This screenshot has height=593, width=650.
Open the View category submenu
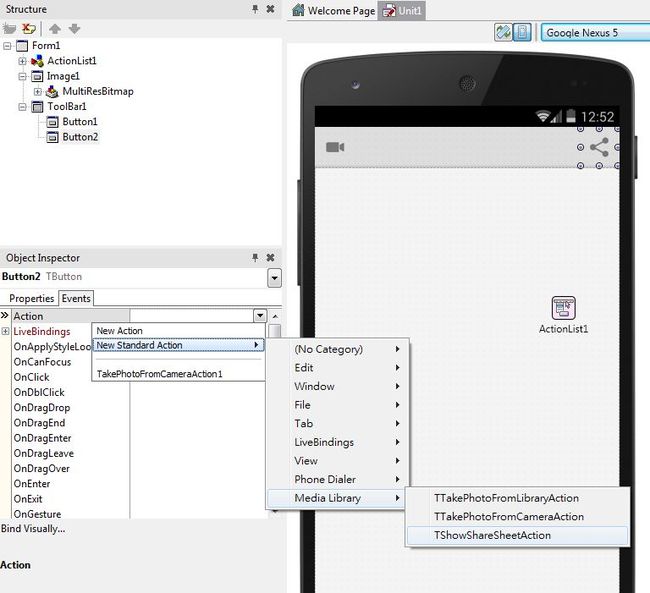(x=337, y=461)
